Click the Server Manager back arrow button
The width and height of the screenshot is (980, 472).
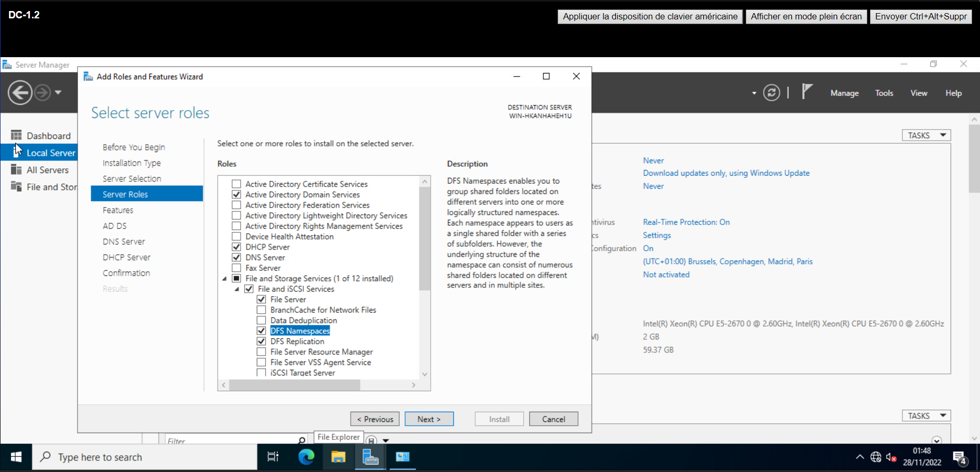tap(20, 93)
